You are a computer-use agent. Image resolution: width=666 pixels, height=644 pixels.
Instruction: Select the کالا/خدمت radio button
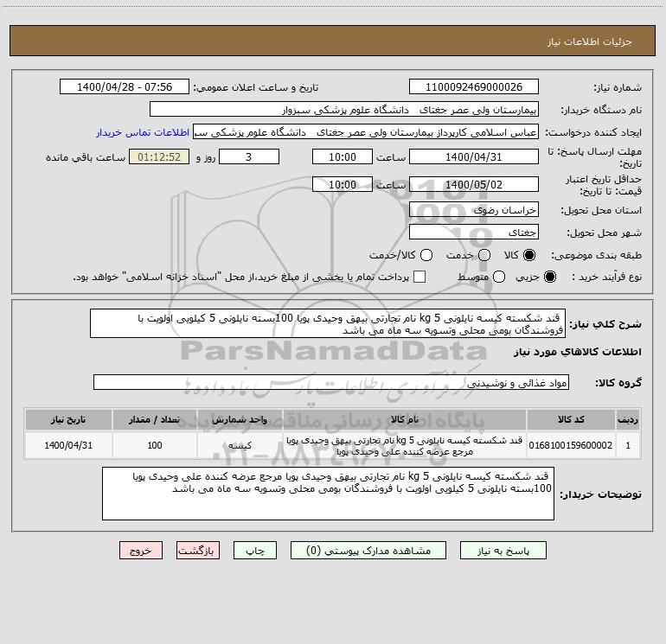click(426, 255)
